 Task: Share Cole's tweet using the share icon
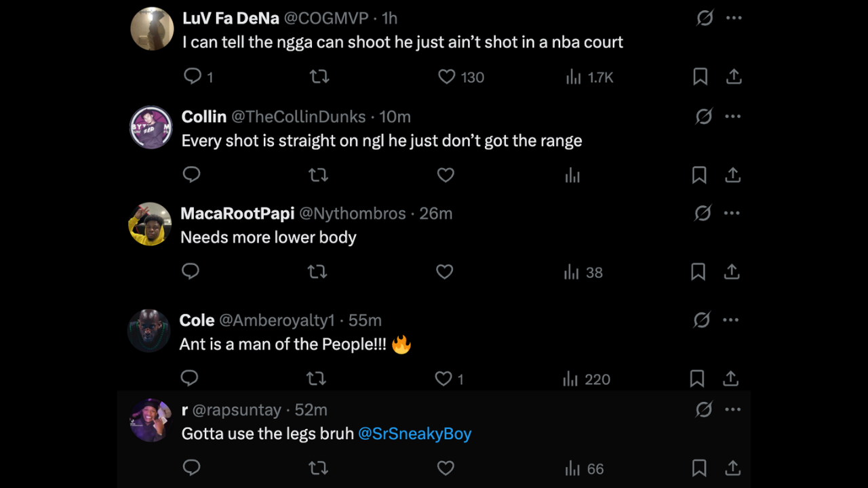point(730,378)
